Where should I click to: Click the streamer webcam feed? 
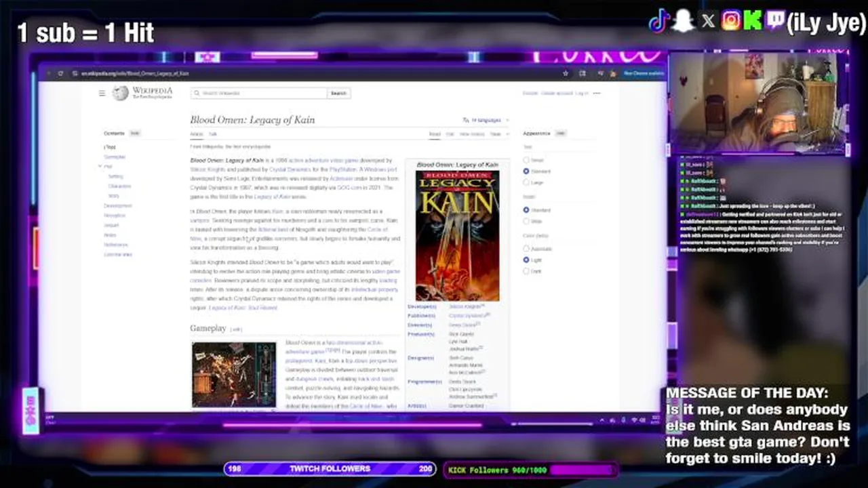pos(757,103)
